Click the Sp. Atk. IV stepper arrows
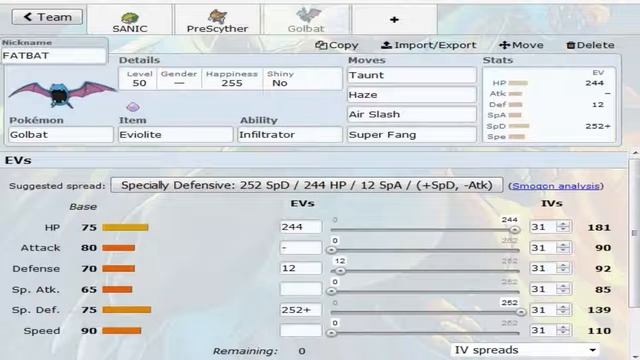 coord(563,289)
